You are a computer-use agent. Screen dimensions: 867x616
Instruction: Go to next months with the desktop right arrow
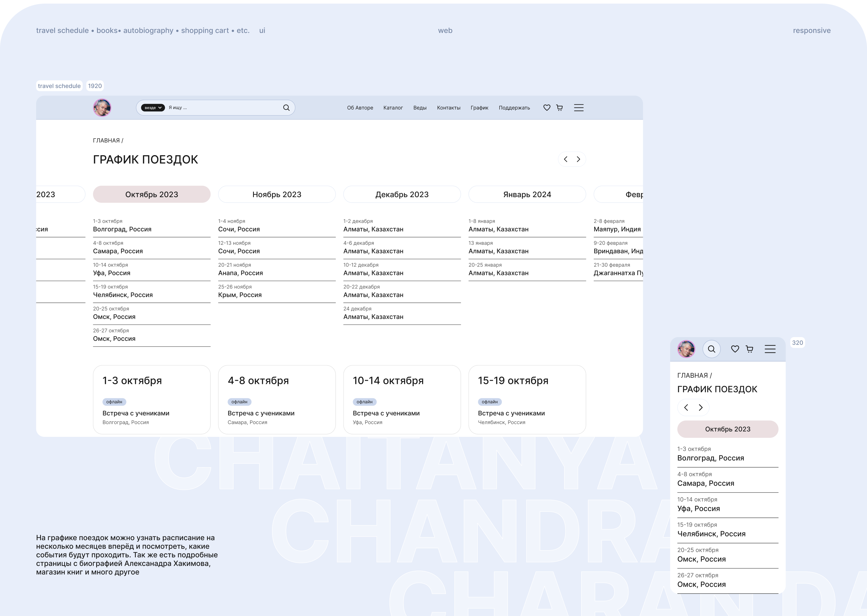pos(578,159)
